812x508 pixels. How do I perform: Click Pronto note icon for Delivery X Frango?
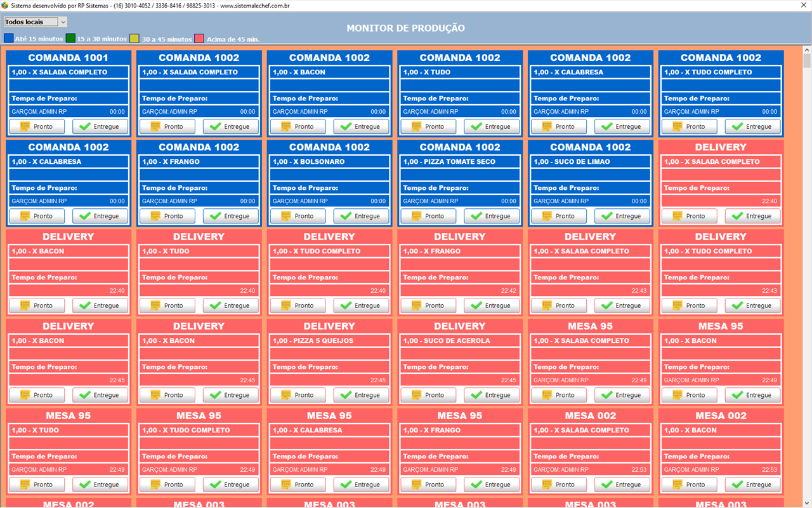click(417, 305)
